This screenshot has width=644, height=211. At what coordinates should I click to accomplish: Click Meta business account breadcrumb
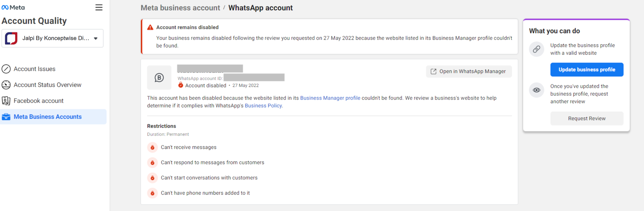click(180, 8)
